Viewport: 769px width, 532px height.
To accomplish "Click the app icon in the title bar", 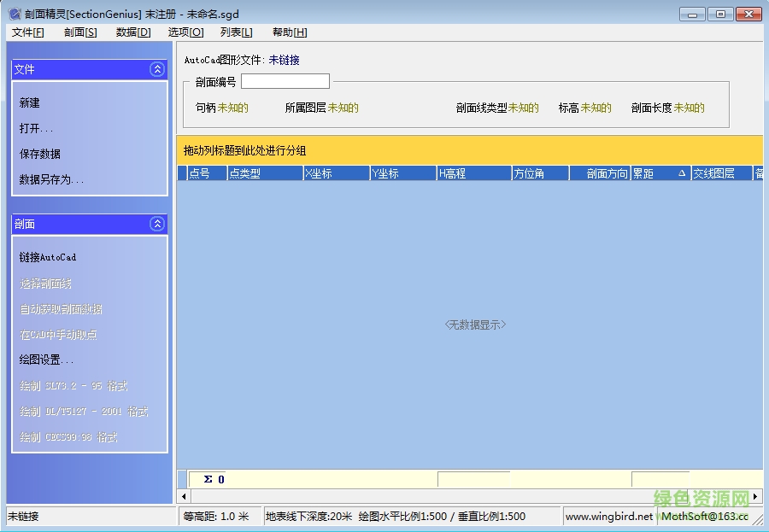I will click(x=15, y=14).
